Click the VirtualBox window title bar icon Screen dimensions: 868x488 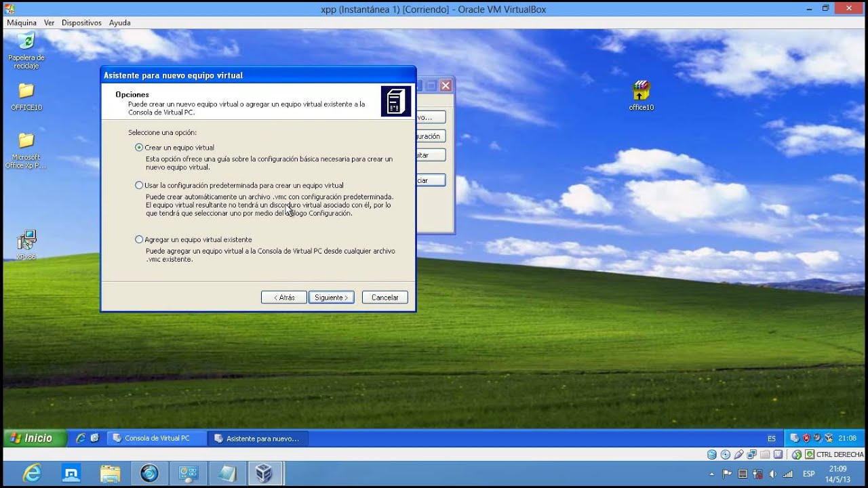[x=9, y=9]
